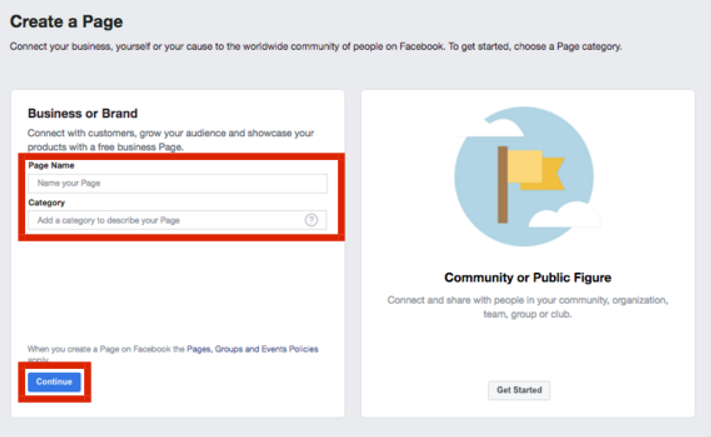The image size is (711, 437).
Task: Click the help question mark icon in Category
Action: point(311,220)
